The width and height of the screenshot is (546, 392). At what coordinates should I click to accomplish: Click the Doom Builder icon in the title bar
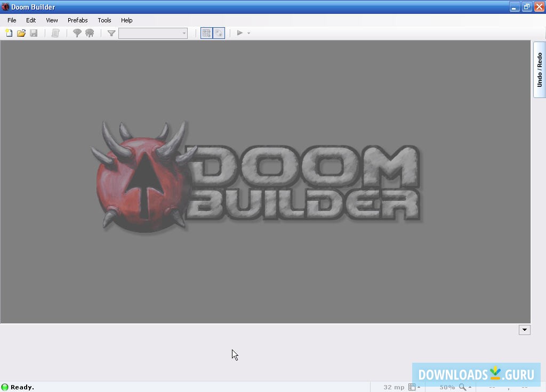[5, 6]
